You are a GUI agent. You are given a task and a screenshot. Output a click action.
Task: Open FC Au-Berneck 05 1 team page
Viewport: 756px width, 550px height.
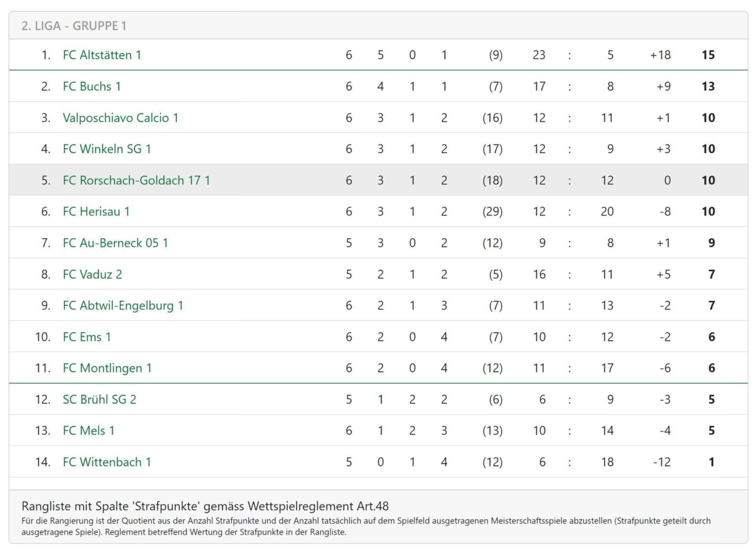coord(115,243)
